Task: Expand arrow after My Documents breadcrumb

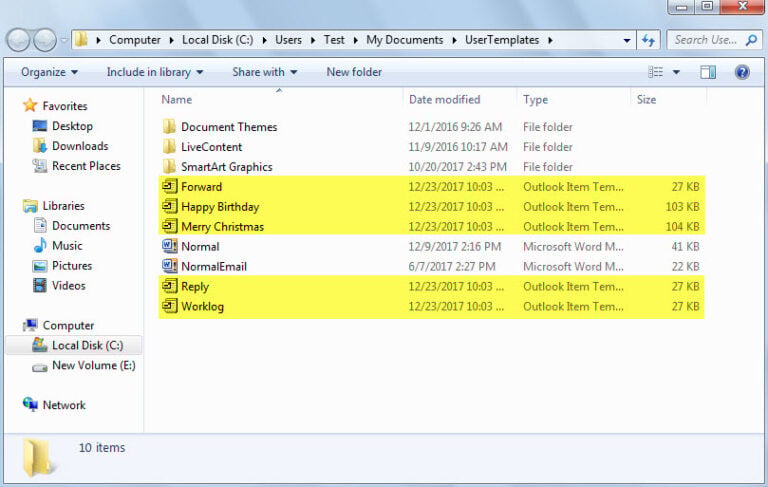Action: 454,40
